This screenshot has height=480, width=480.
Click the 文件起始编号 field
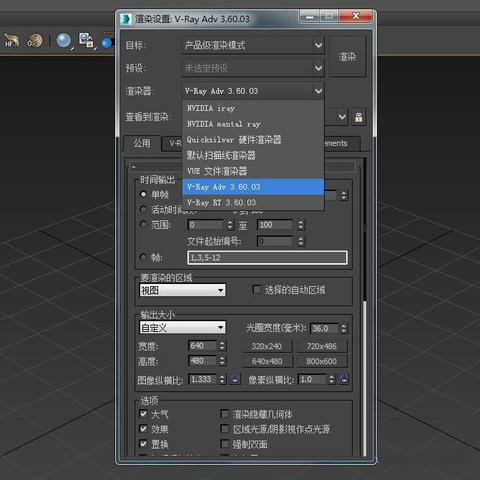coord(275,241)
